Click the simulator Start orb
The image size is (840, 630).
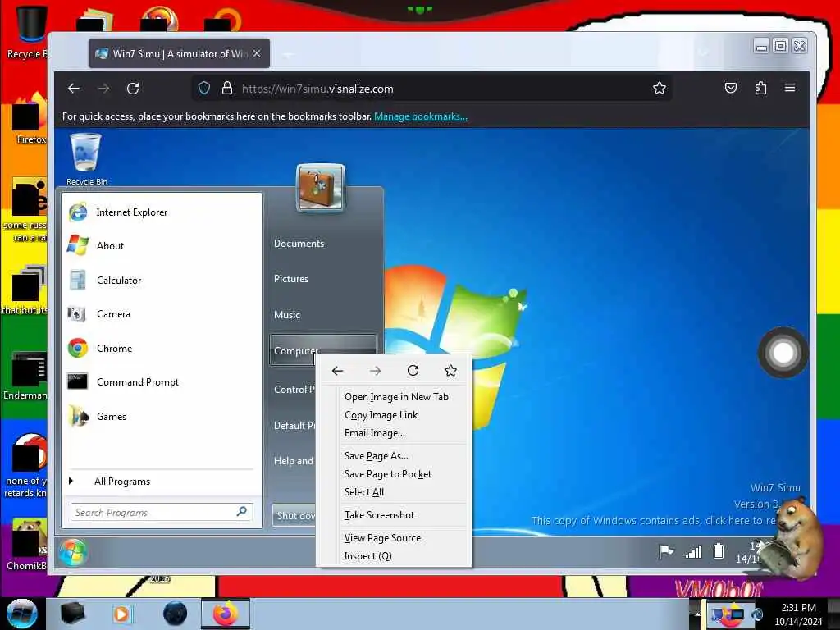[x=73, y=552]
